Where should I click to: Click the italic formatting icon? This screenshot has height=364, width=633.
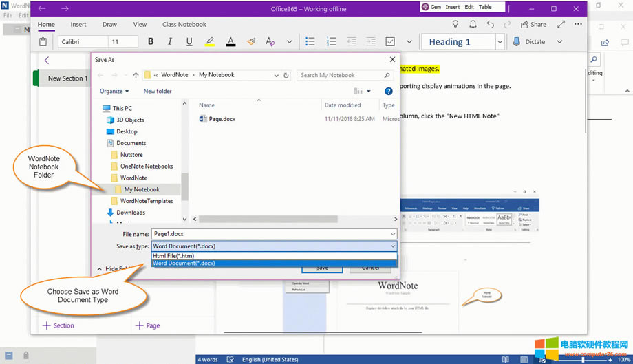[170, 42]
